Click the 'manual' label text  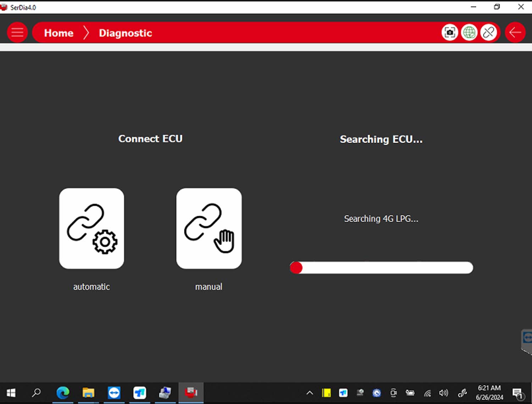(x=209, y=287)
